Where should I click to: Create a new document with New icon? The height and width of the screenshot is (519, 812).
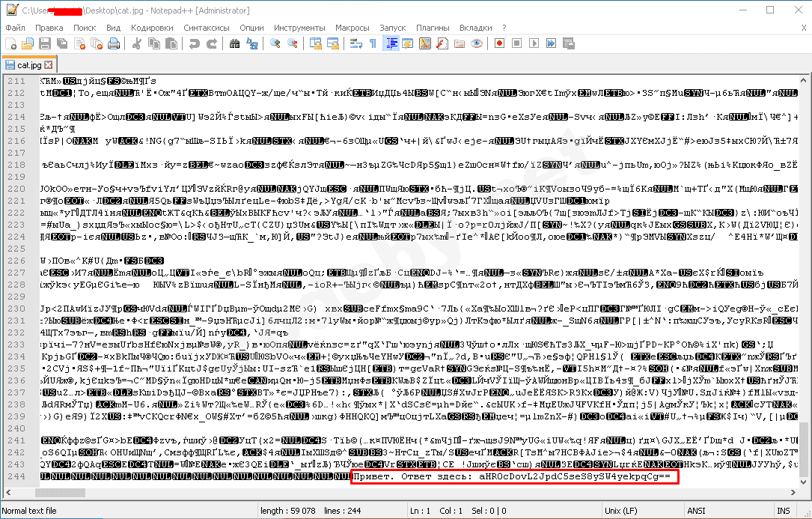pos(11,43)
